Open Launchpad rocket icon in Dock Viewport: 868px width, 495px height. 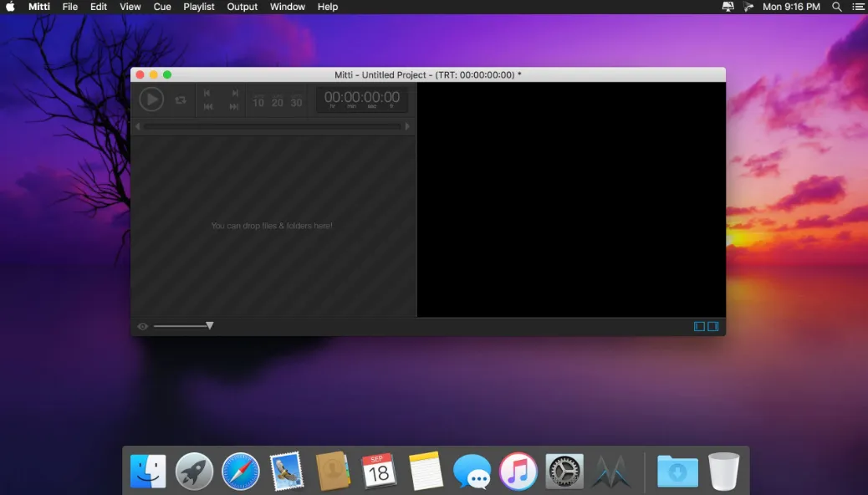click(194, 472)
